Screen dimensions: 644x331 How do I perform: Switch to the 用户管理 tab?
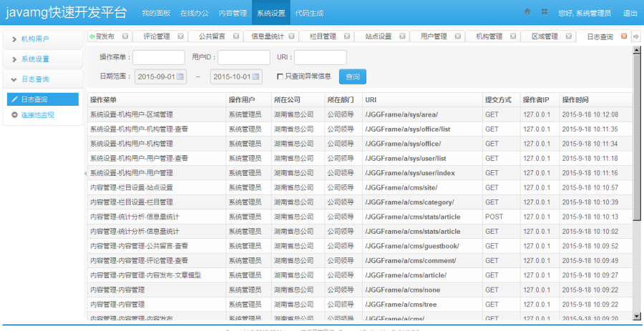pyautogui.click(x=434, y=36)
